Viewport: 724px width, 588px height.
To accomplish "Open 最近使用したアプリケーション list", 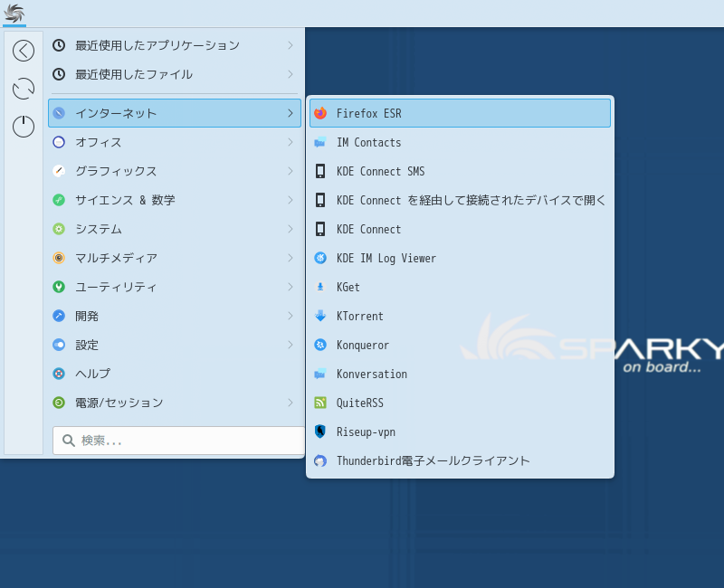I will tap(175, 45).
